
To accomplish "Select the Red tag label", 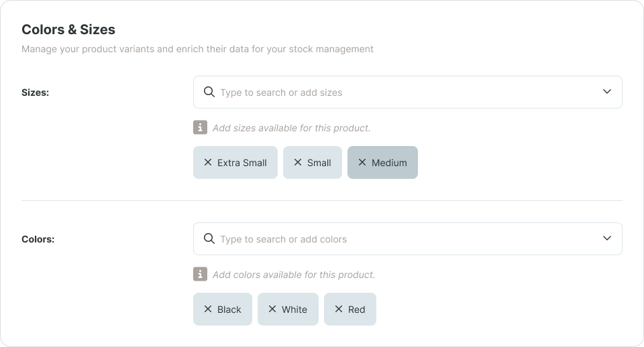I will tap(356, 309).
